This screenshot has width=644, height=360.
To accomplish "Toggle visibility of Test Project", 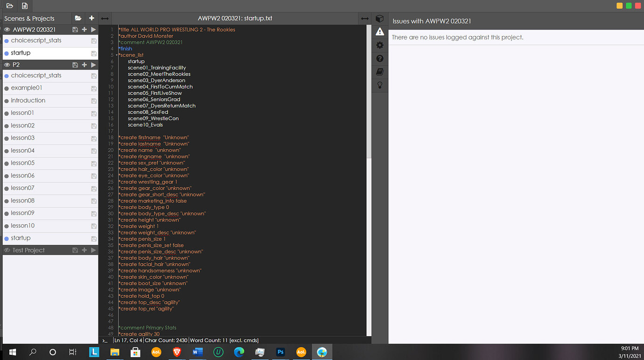I will (x=7, y=250).
